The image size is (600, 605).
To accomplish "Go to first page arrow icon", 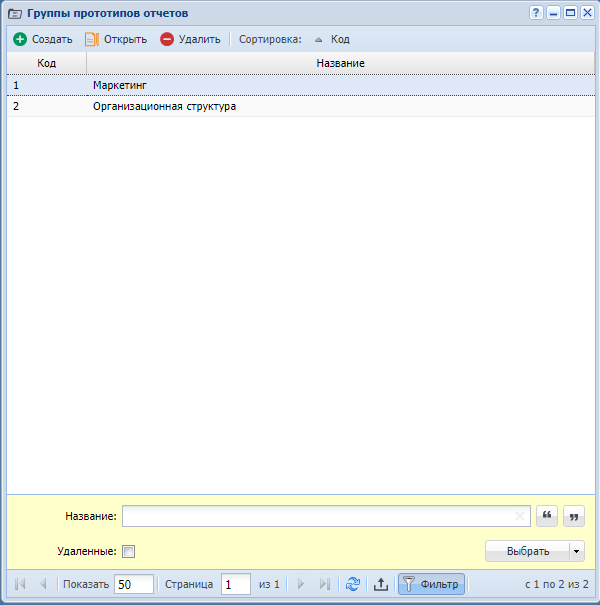I will coord(20,584).
